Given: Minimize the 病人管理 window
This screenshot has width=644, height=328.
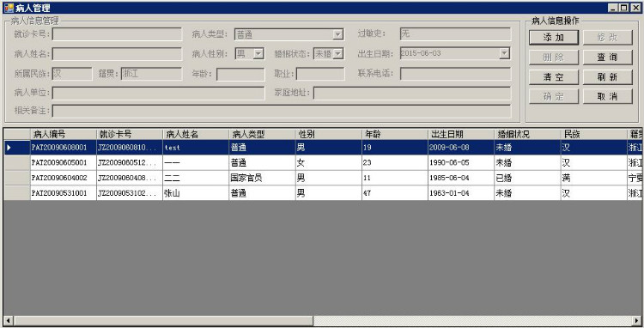Looking at the screenshot, I should (613, 8).
